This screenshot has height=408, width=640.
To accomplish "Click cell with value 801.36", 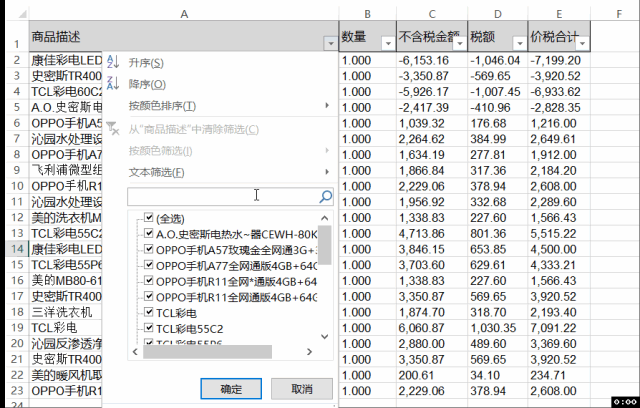I will (x=498, y=233).
